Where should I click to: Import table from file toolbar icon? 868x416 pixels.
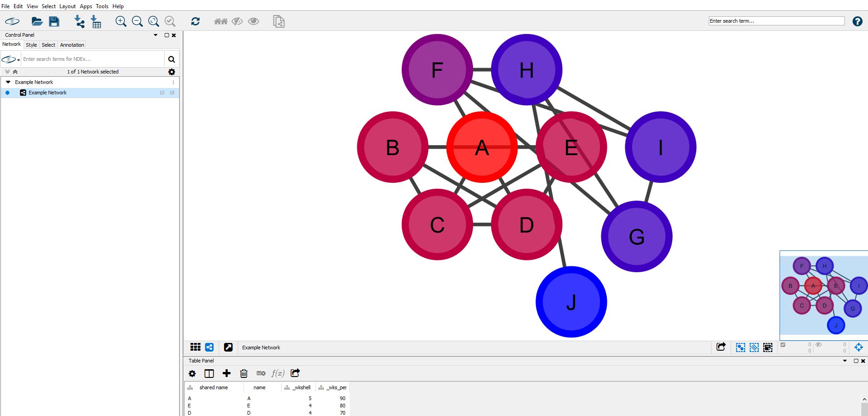[x=96, y=21]
